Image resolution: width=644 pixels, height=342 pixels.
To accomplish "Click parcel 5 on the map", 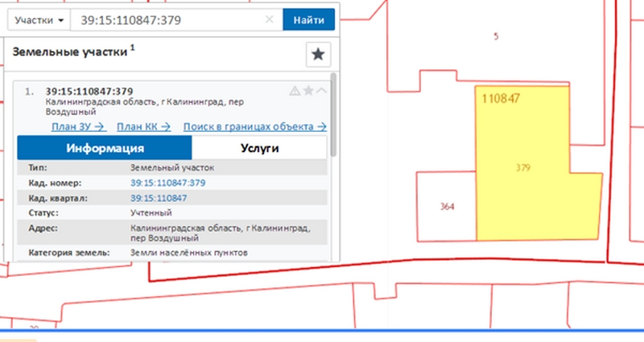I will 496,36.
